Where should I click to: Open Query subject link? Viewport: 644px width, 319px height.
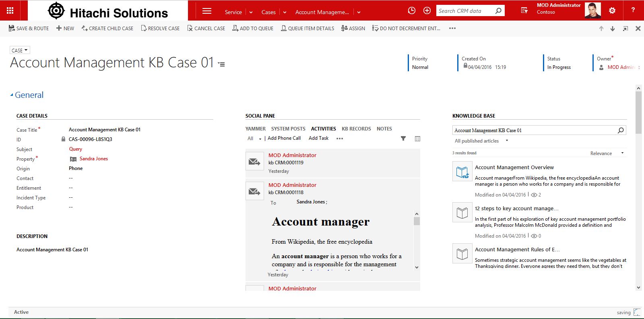point(75,149)
